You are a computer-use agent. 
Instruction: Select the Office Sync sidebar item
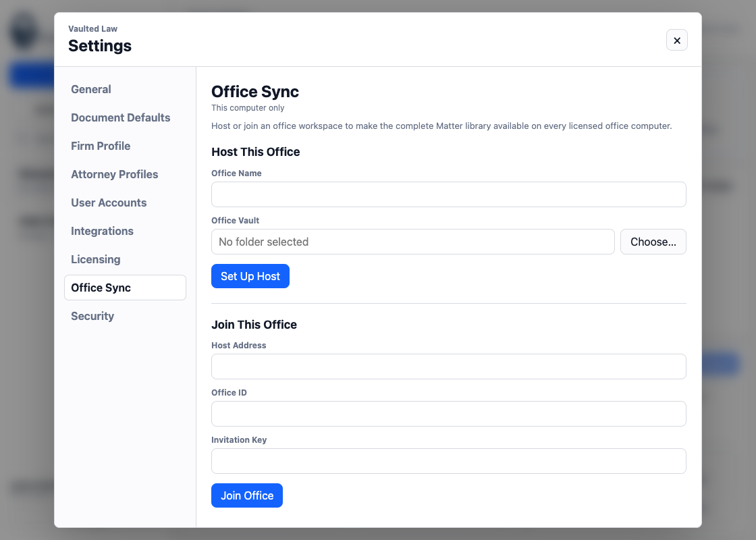click(125, 288)
